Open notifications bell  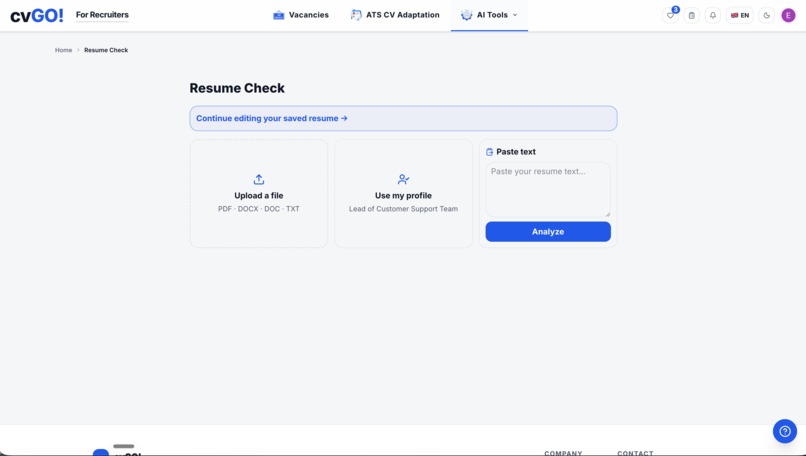point(712,15)
